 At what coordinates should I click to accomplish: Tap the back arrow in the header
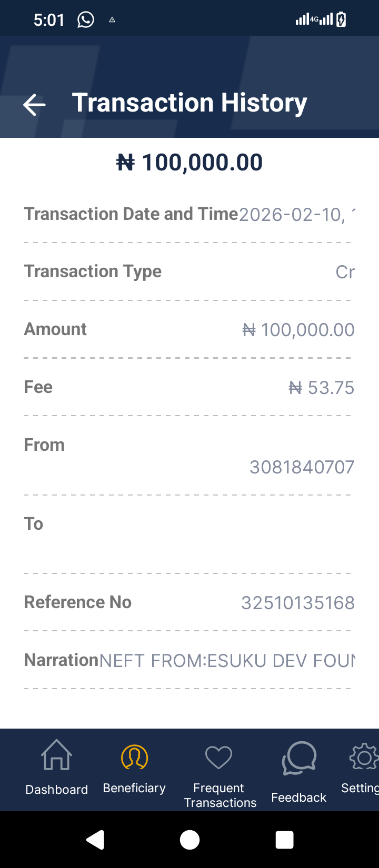[x=34, y=105]
